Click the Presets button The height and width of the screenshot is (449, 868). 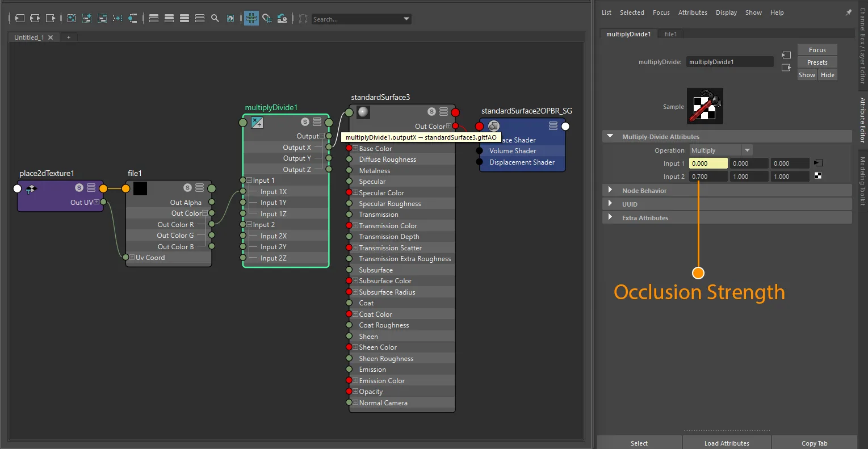pyautogui.click(x=817, y=62)
